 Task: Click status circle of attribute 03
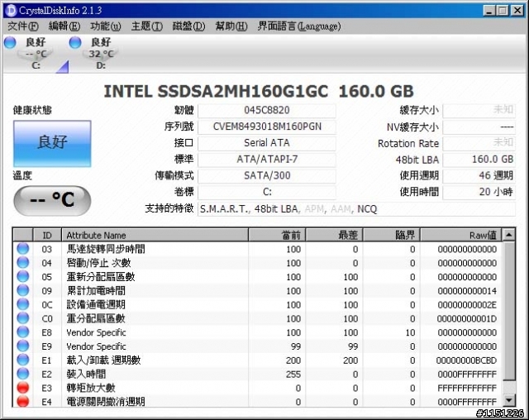(x=23, y=249)
